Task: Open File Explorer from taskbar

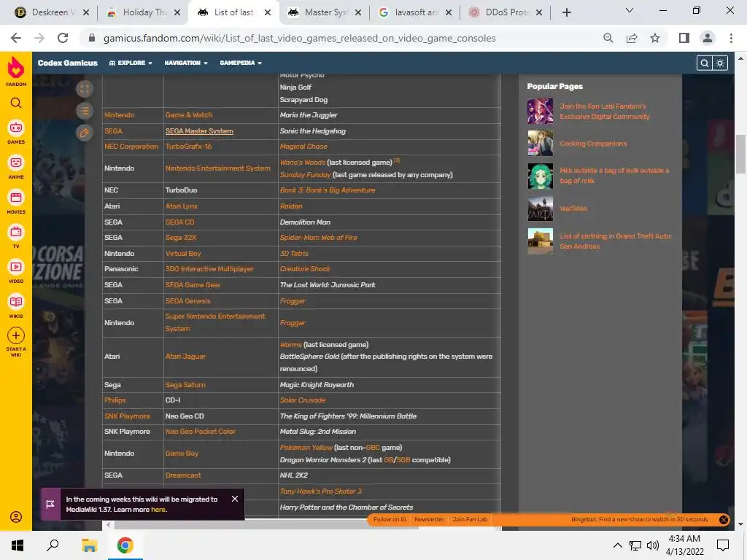Action: (x=89, y=545)
